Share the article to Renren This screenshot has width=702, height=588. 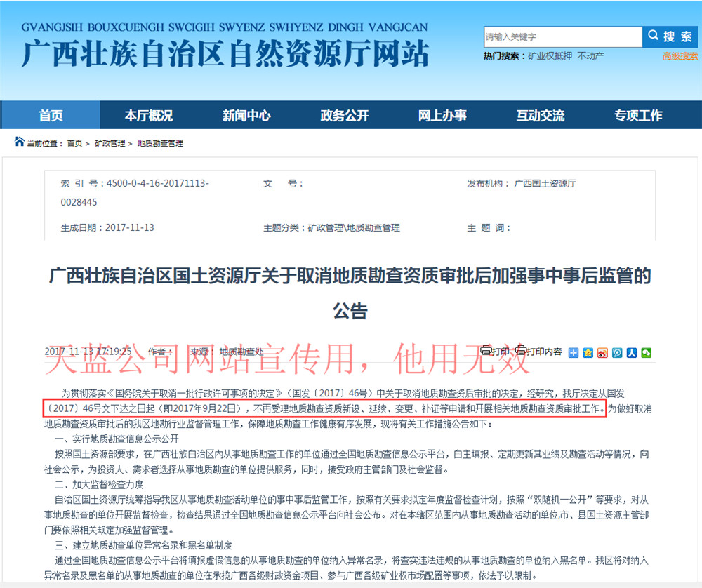tap(632, 352)
